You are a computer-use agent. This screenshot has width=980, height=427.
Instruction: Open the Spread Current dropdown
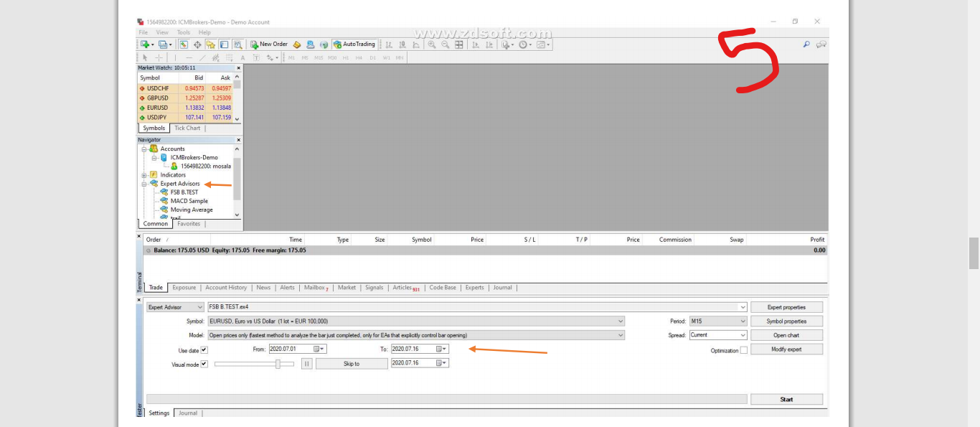[718, 335]
